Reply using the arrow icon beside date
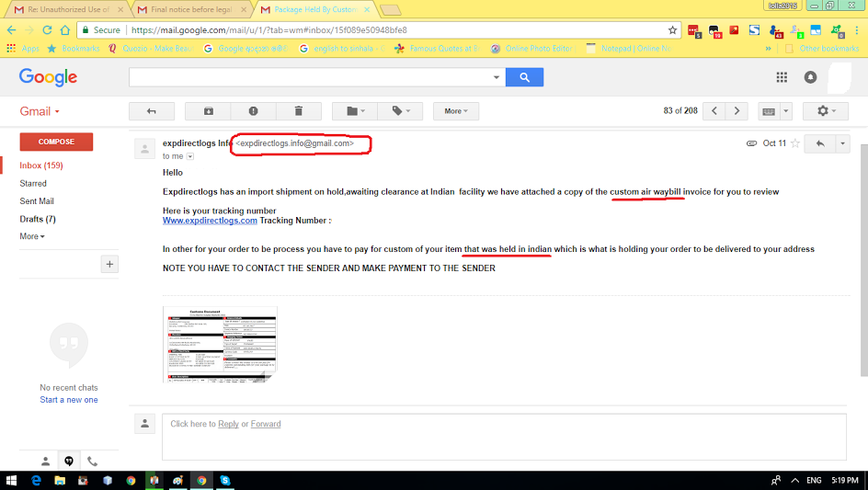 [x=820, y=143]
